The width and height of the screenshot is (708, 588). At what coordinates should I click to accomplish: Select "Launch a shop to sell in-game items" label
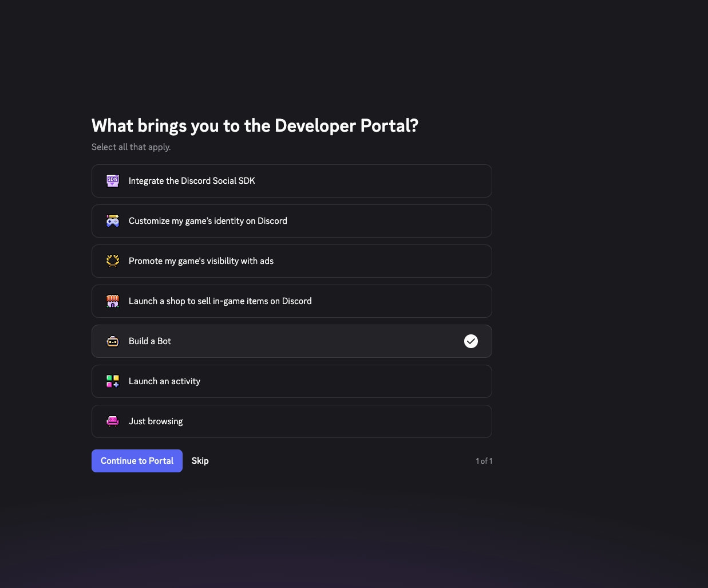220,301
